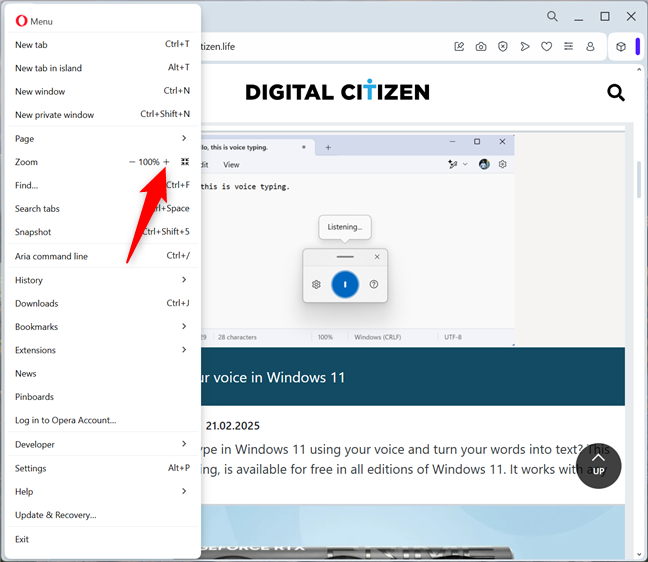Zoom out with the minus button
Image resolution: width=648 pixels, height=562 pixels.
pyautogui.click(x=132, y=162)
